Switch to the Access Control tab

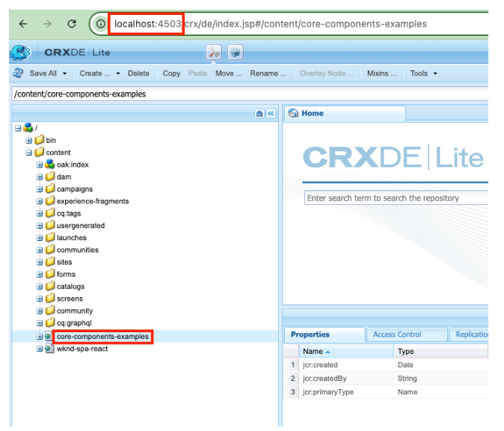click(407, 334)
